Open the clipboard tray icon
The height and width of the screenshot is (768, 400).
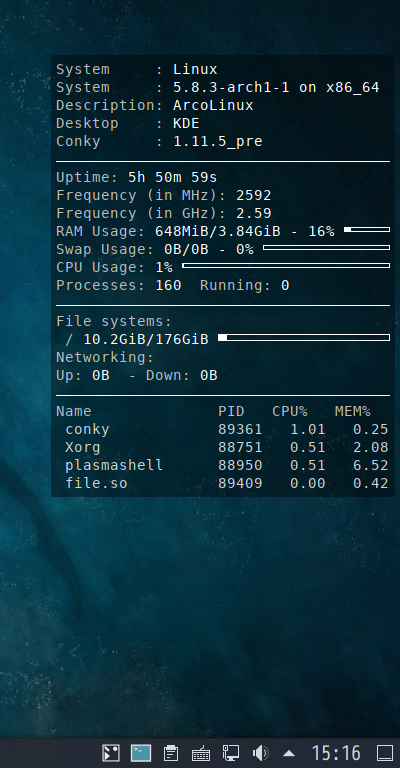click(x=171, y=753)
